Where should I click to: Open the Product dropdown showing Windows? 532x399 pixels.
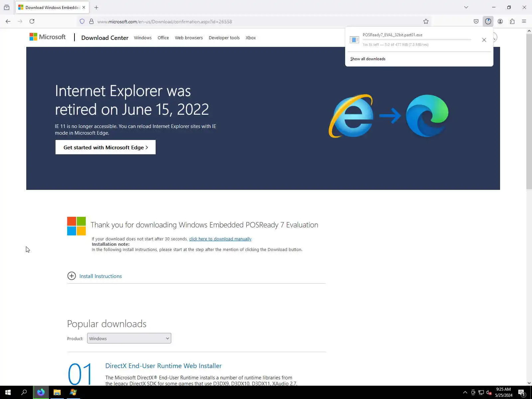pyautogui.click(x=129, y=338)
